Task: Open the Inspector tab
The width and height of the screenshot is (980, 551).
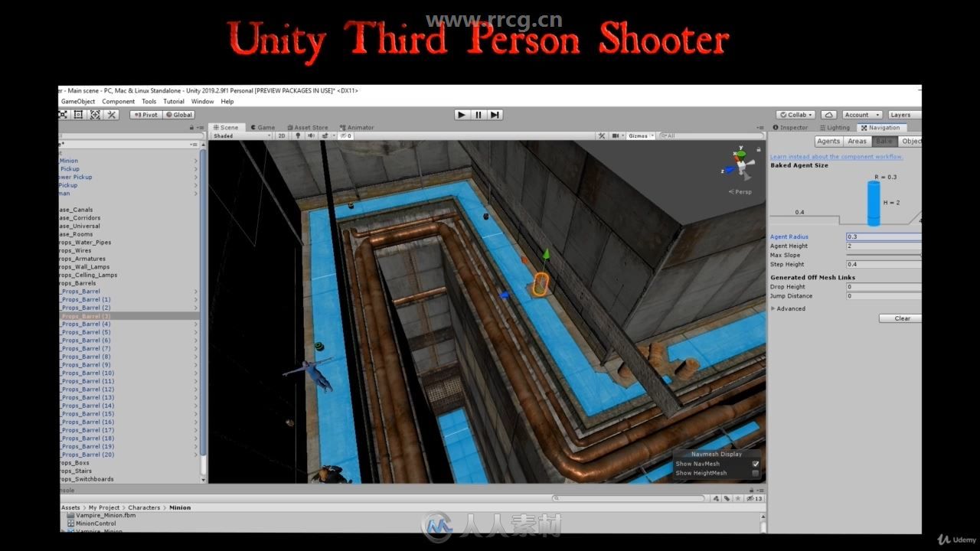Action: point(791,128)
